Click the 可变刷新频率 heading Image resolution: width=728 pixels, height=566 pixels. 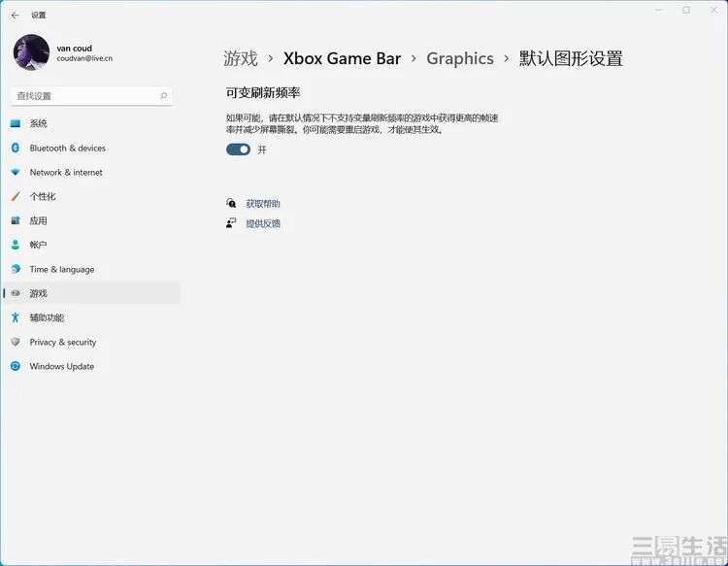[x=263, y=93]
